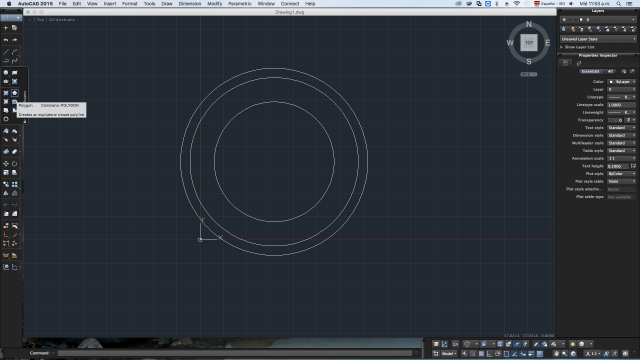Click the Apple menu

(x=9, y=4)
